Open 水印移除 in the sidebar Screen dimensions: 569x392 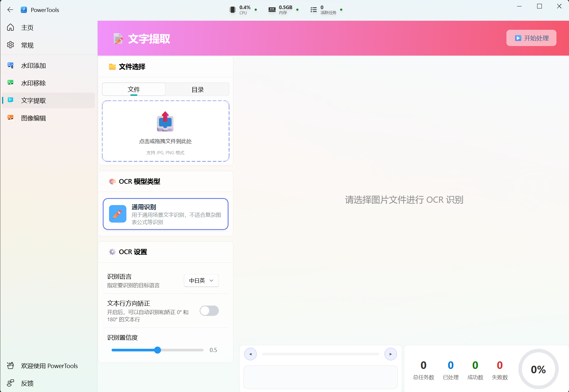[x=49, y=83]
